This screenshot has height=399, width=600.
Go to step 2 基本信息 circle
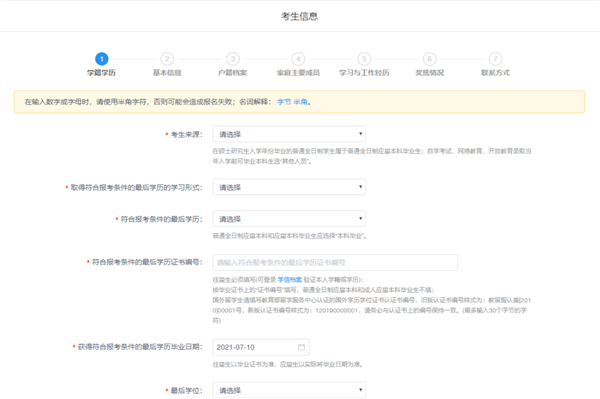coord(167,59)
